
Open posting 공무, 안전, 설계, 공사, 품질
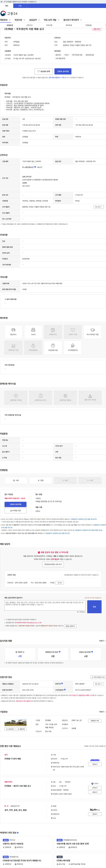tap(15, 810)
